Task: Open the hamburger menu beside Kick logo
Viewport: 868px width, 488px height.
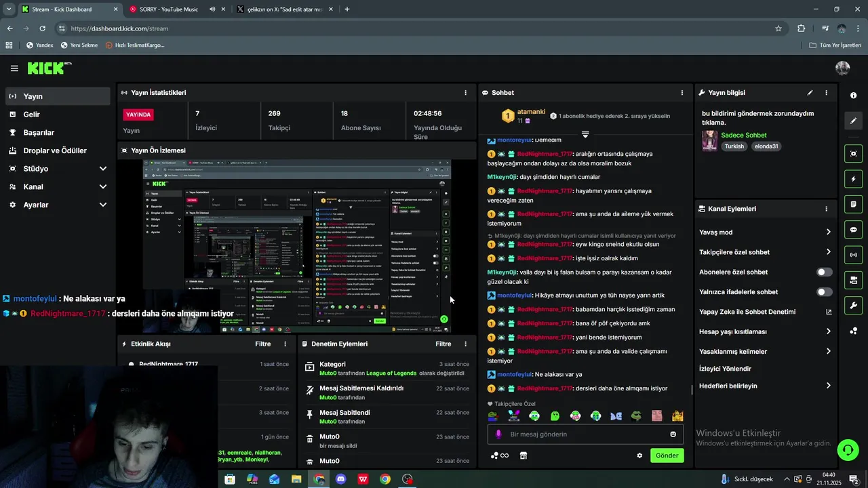Action: tap(14, 68)
